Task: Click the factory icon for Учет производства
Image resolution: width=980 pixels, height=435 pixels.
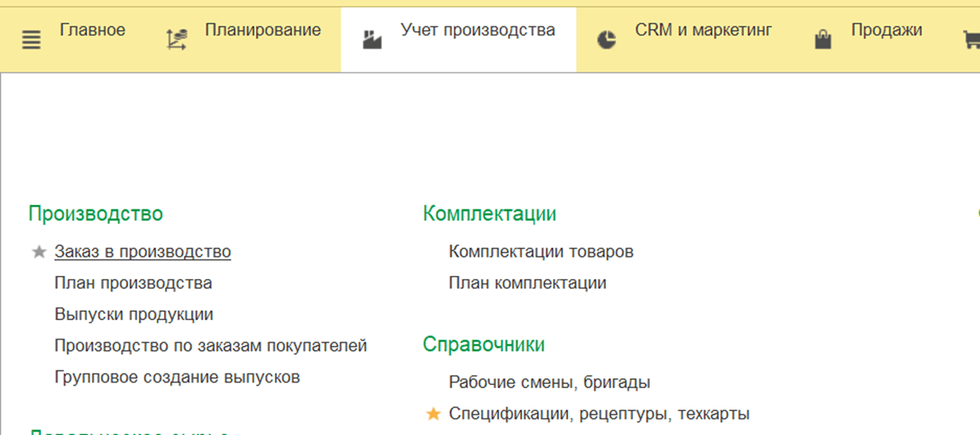Action: click(x=372, y=39)
